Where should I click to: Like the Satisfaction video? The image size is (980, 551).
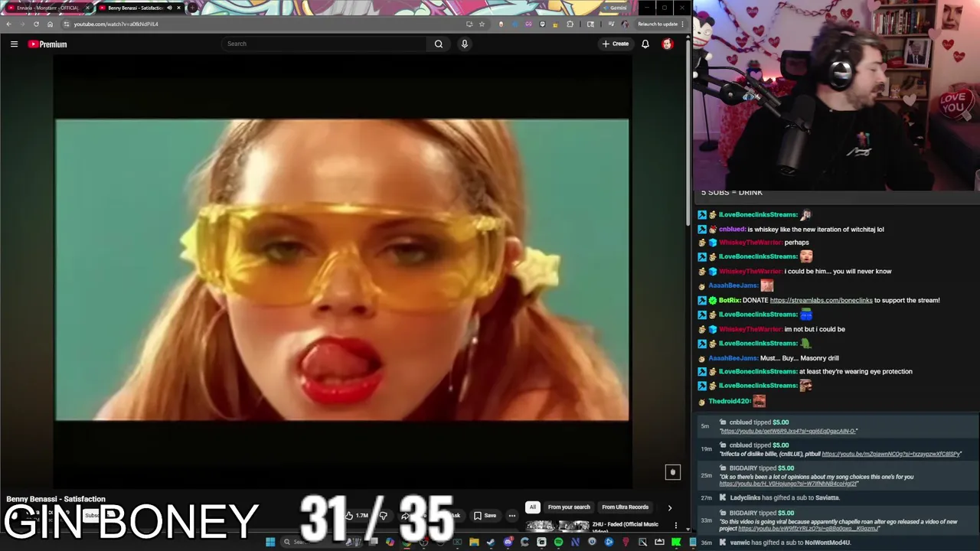(355, 516)
